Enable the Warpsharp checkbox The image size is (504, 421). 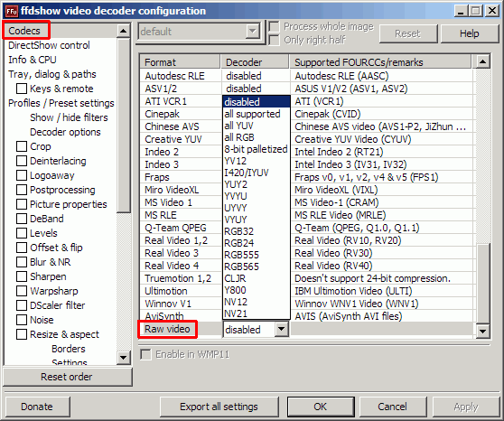click(x=22, y=291)
